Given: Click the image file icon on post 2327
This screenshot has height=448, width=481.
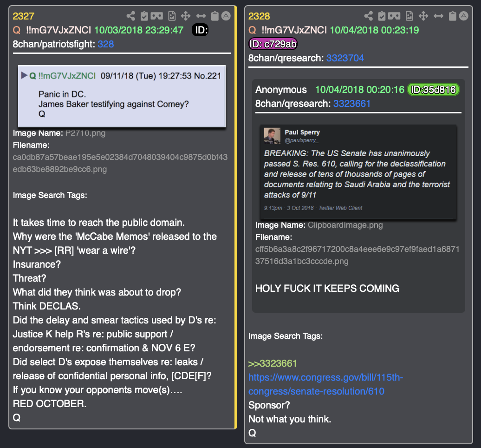Looking at the screenshot, I should pos(172,16).
